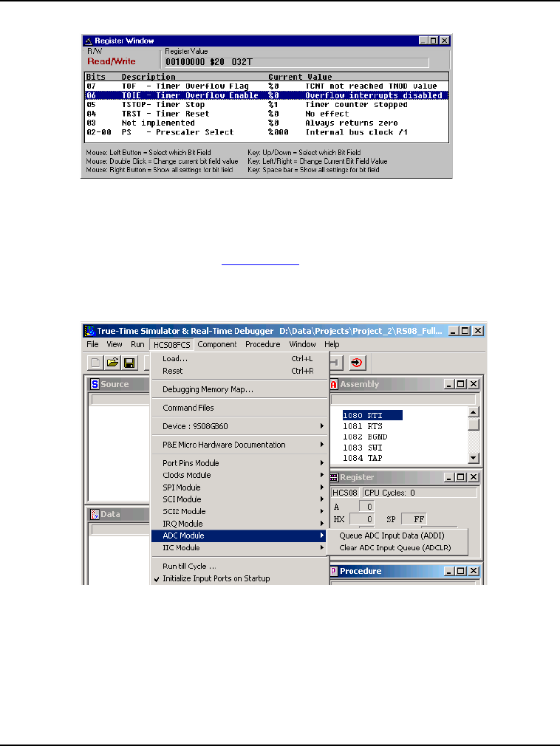Select the TOF Timer Overflow Flag row
Viewport: 560px width, 746px height.
click(x=267, y=86)
